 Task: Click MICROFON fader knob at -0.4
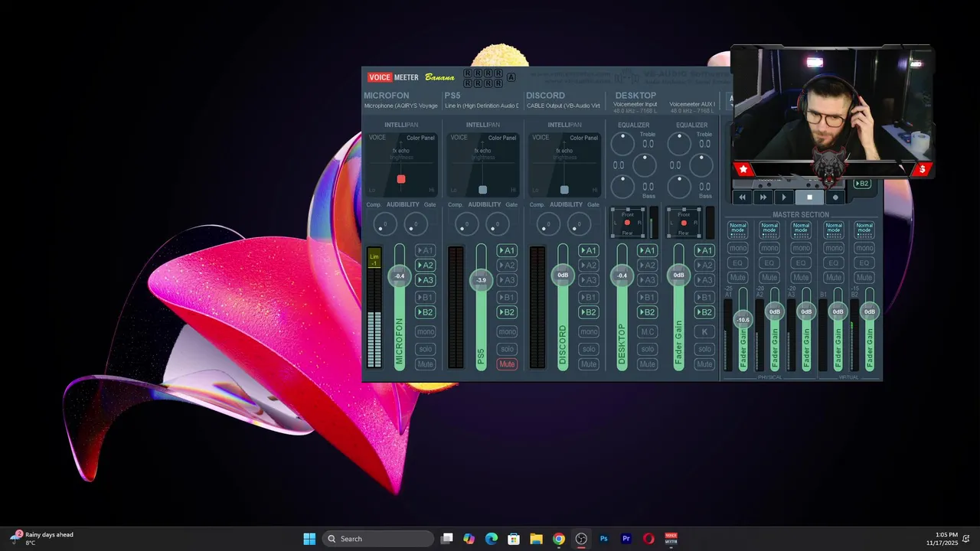[x=399, y=275]
